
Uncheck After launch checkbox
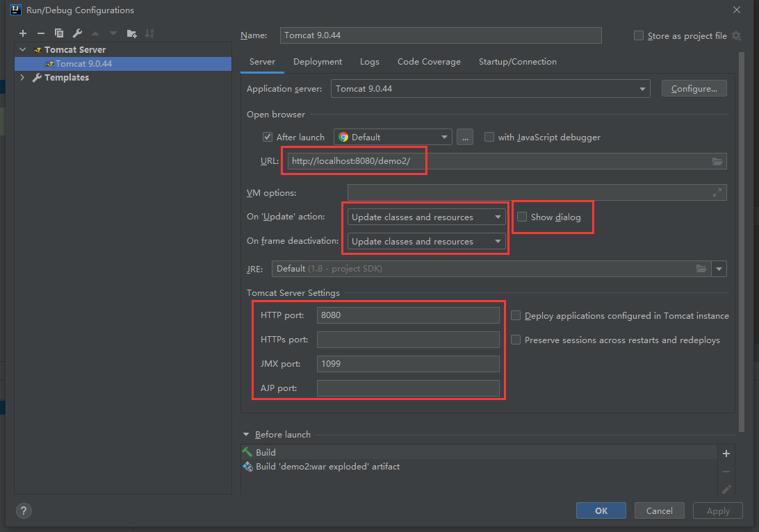pyautogui.click(x=268, y=137)
